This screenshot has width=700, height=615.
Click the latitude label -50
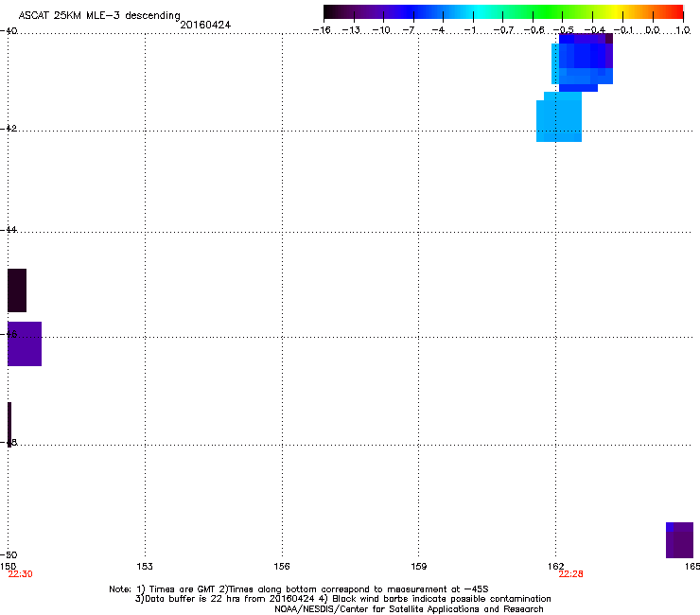point(9,554)
